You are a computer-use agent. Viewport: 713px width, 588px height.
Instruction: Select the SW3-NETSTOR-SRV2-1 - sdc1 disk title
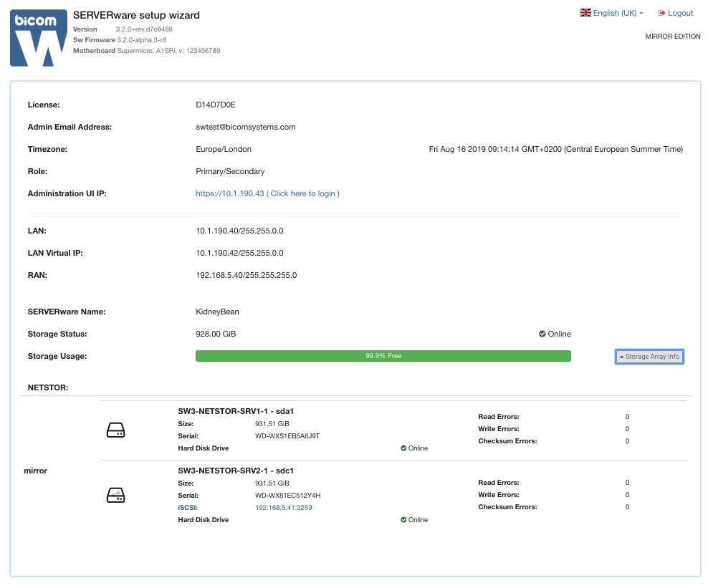pos(236,471)
